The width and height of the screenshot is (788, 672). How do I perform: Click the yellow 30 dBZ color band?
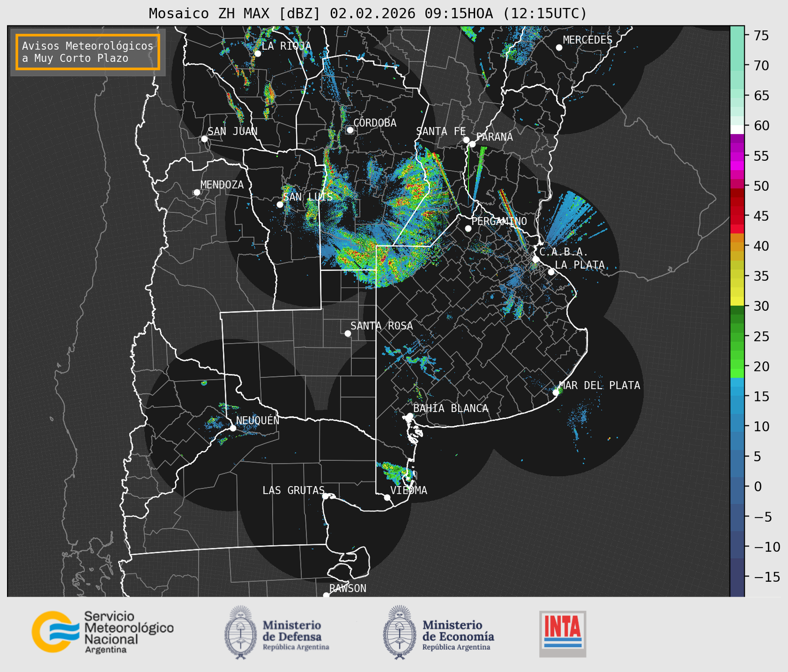tap(737, 301)
